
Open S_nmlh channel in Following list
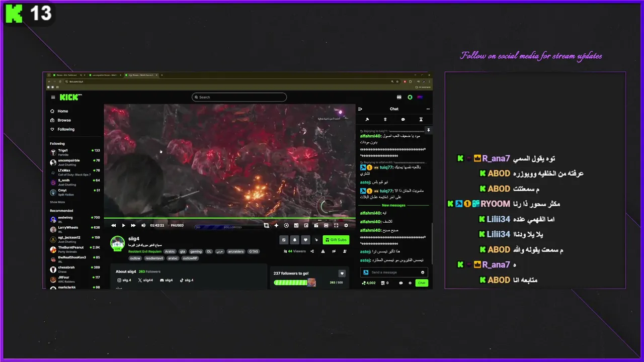coord(74,182)
